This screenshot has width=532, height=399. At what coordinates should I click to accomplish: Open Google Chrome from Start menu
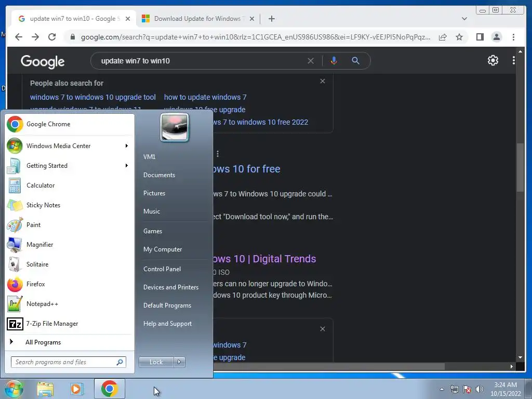tap(70, 124)
